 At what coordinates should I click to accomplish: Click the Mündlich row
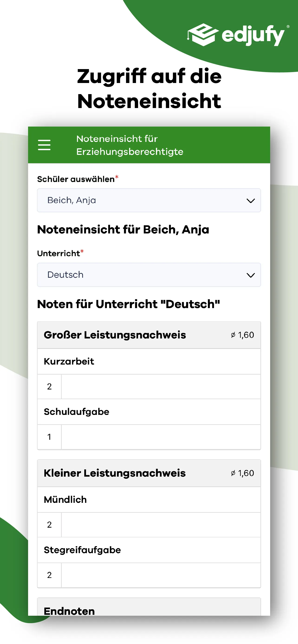click(149, 500)
